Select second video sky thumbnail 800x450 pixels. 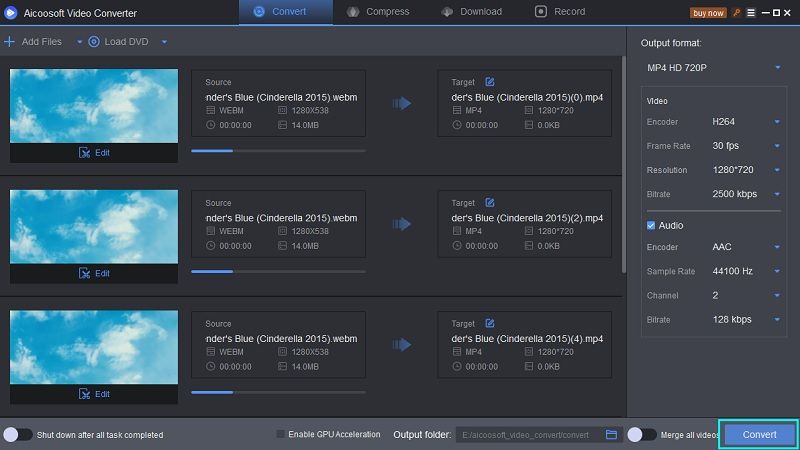coord(94,227)
